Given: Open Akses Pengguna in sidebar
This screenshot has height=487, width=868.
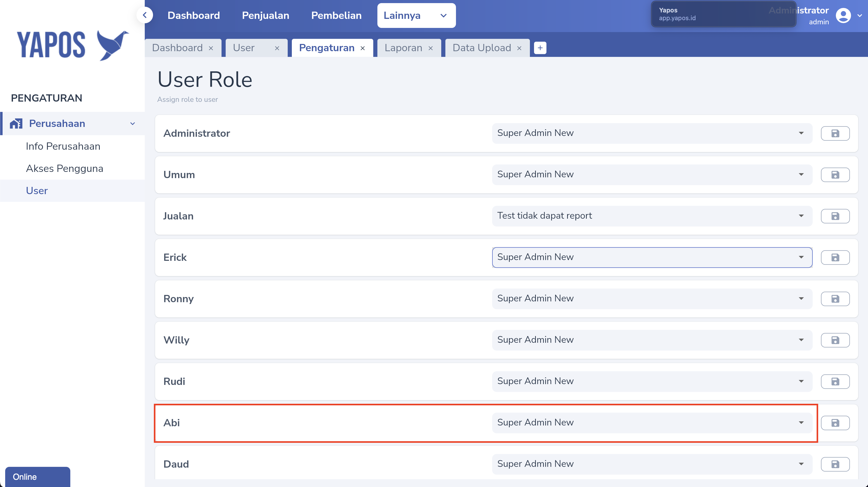Looking at the screenshot, I should tap(64, 169).
